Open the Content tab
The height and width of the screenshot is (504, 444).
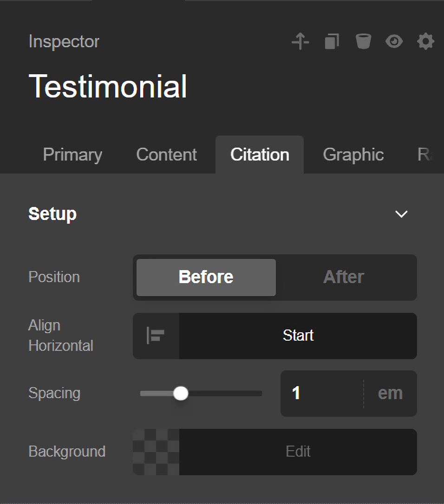[x=166, y=155]
